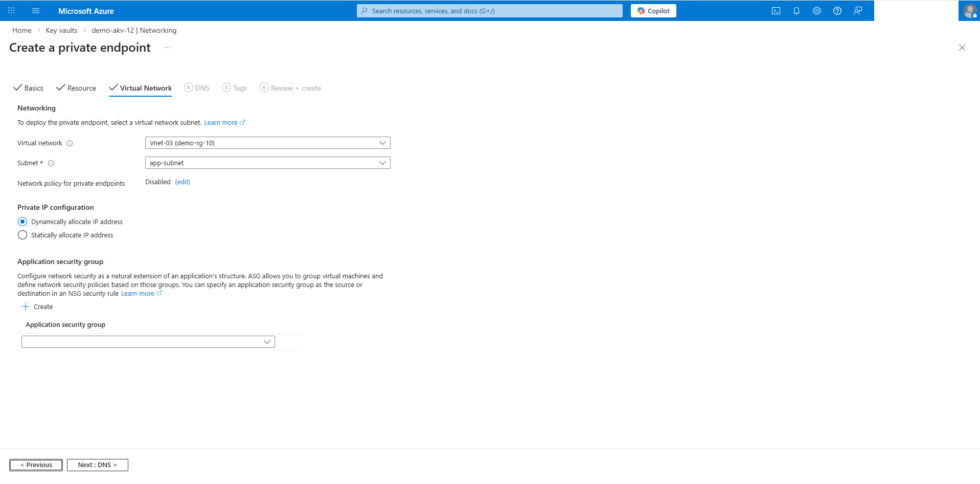The image size is (980, 484).
Task: Edit the network policy for private endpoints
Action: click(183, 182)
